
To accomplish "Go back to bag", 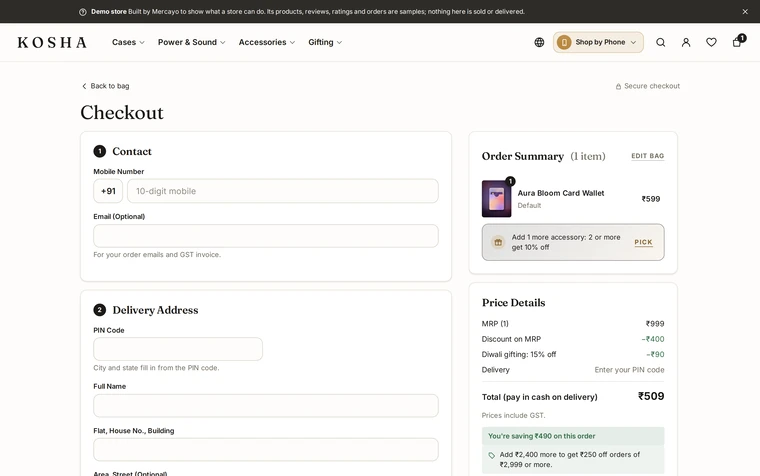I will 105,86.
